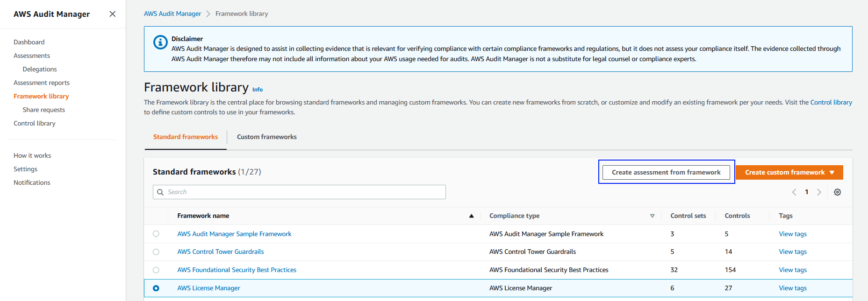Viewport: 868px width, 301px height.
Task: Click Control sets column header
Action: [688, 216]
